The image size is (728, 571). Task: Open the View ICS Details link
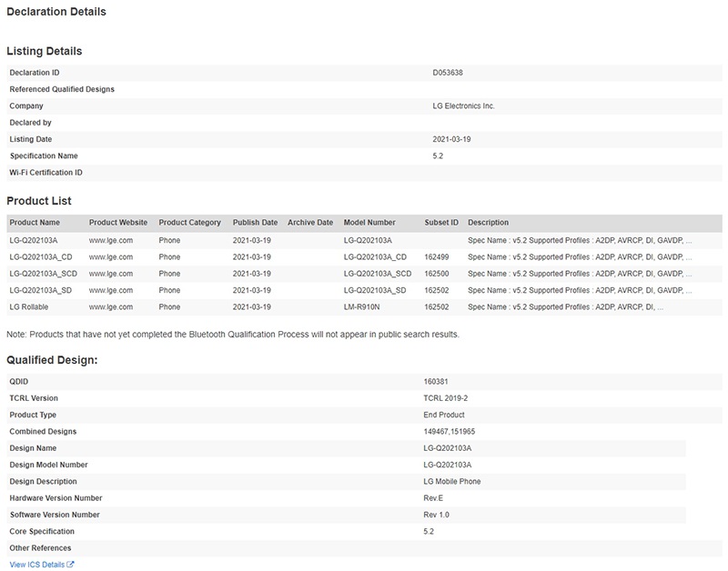tap(36, 565)
